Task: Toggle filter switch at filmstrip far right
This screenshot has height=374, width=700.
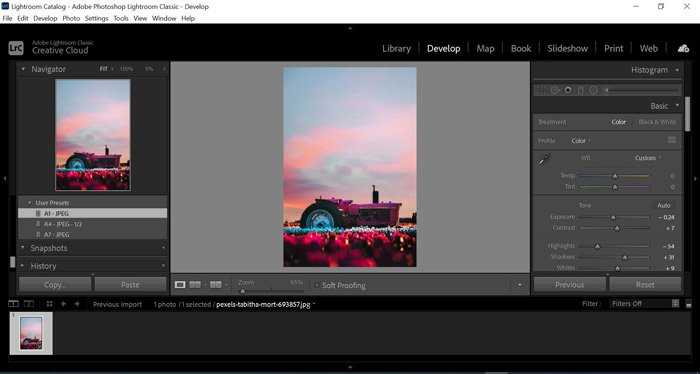Action: point(688,304)
